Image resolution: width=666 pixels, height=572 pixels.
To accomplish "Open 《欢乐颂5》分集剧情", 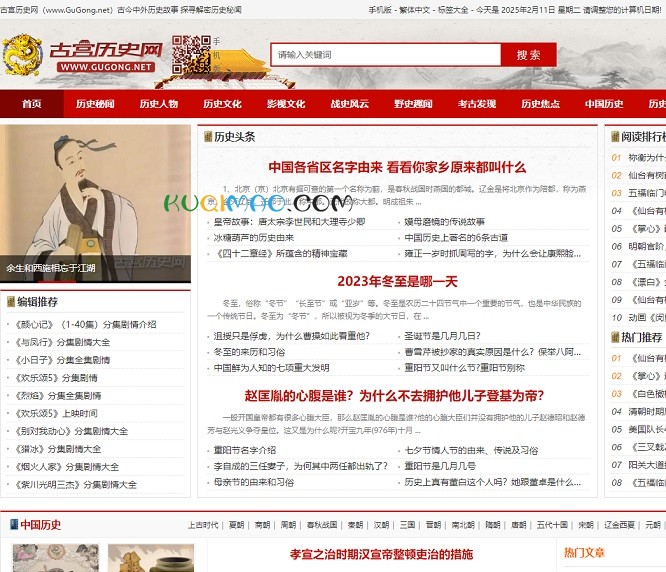I will [x=56, y=378].
